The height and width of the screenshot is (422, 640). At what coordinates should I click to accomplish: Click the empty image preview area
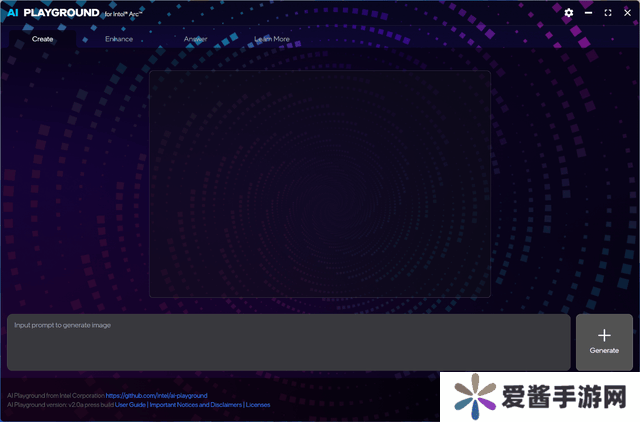[319, 183]
